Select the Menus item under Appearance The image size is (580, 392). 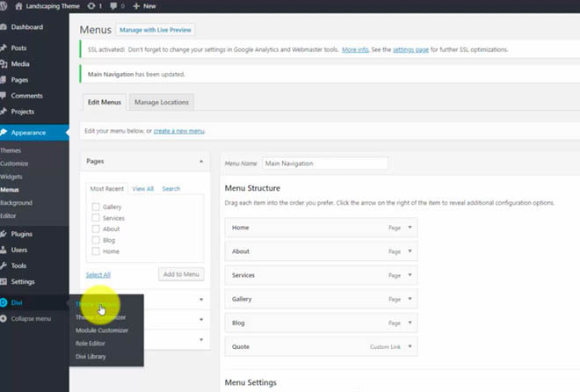pyautogui.click(x=10, y=190)
